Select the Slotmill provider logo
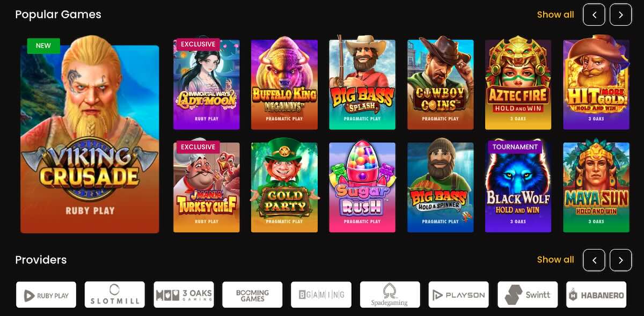The image size is (644, 316). pyautogui.click(x=115, y=295)
